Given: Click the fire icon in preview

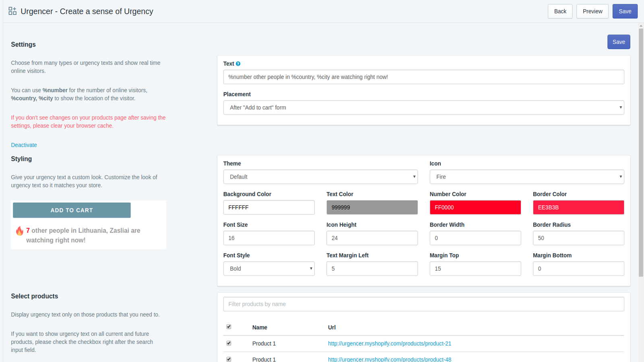Looking at the screenshot, I should pos(19,231).
